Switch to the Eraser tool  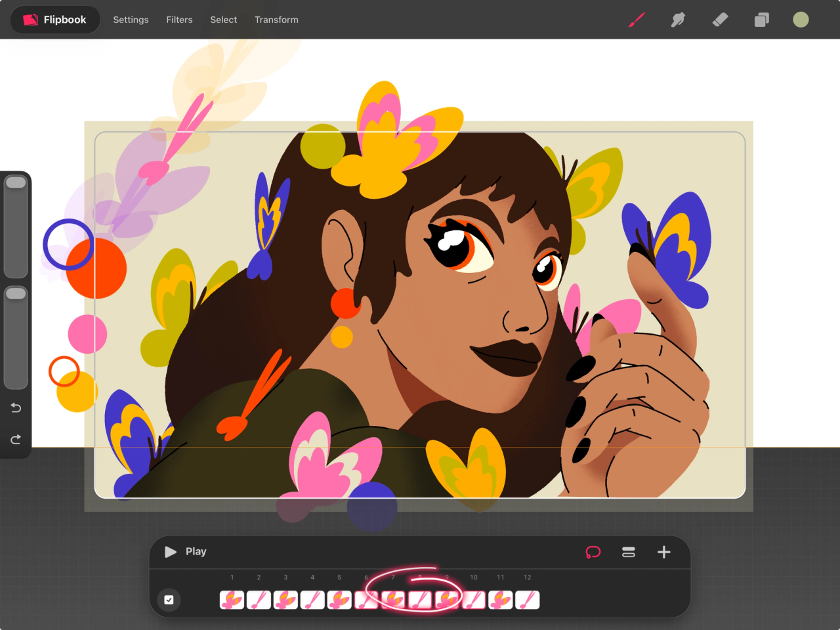pyautogui.click(x=719, y=20)
